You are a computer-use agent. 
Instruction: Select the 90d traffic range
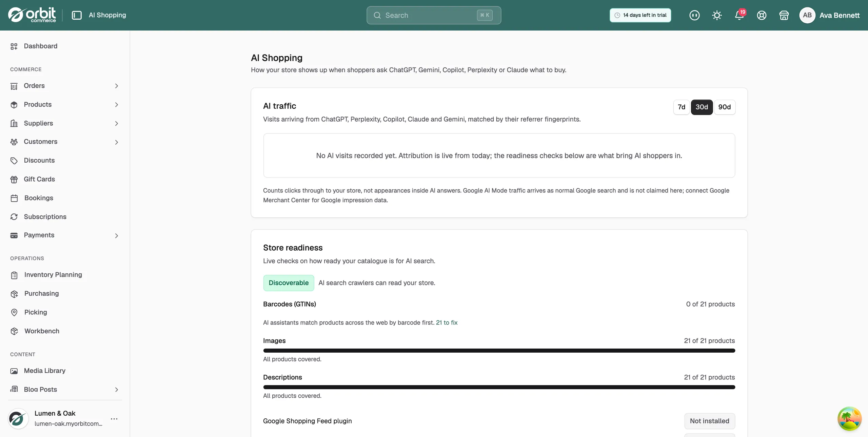click(x=725, y=107)
